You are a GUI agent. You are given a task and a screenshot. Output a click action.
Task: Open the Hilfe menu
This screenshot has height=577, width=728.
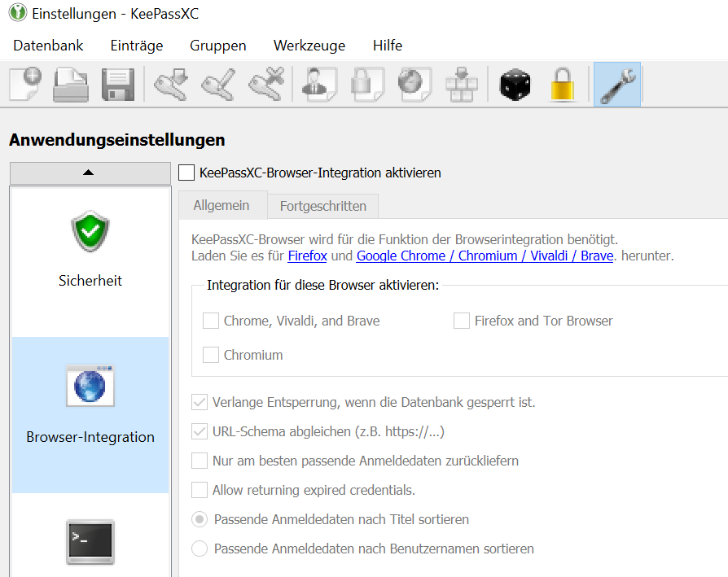[388, 46]
